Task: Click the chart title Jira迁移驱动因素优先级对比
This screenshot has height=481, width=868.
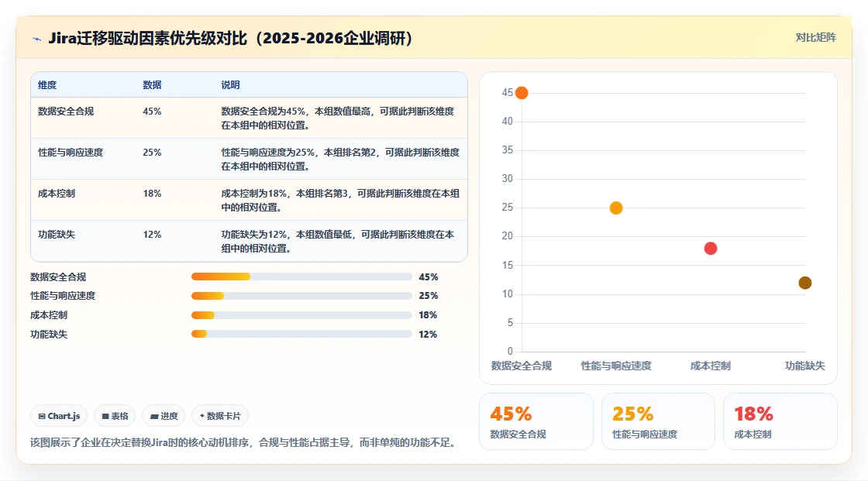Action: click(231, 38)
